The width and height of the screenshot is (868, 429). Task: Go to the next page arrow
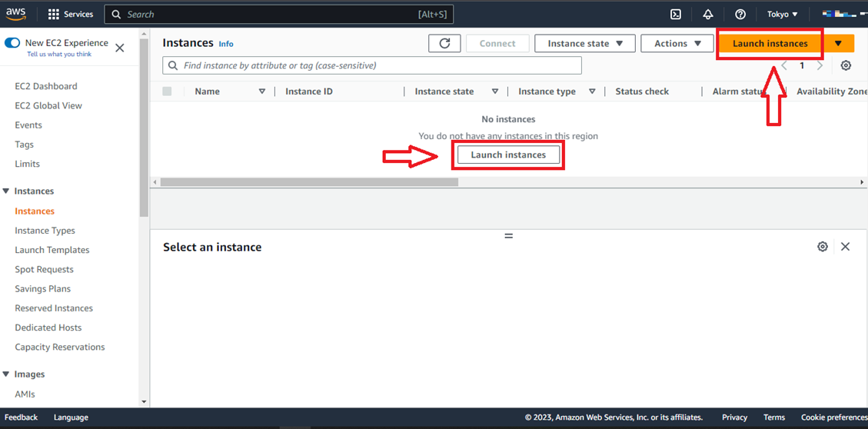pyautogui.click(x=820, y=65)
